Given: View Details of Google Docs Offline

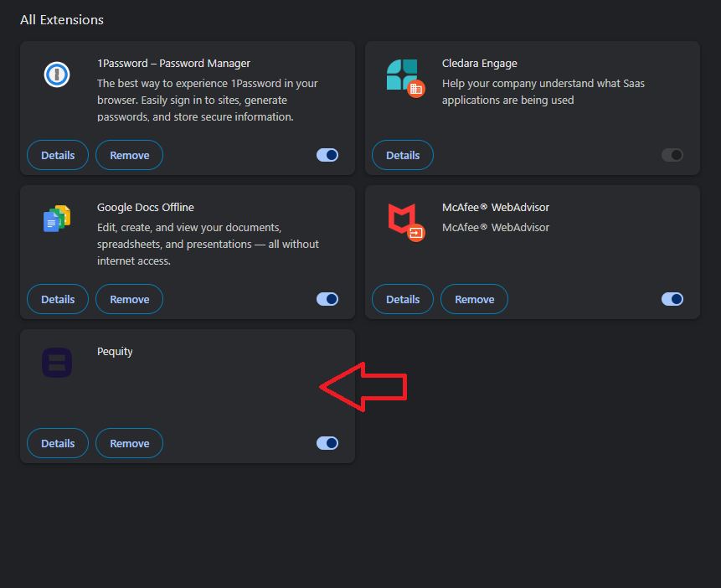Looking at the screenshot, I should 58,299.
